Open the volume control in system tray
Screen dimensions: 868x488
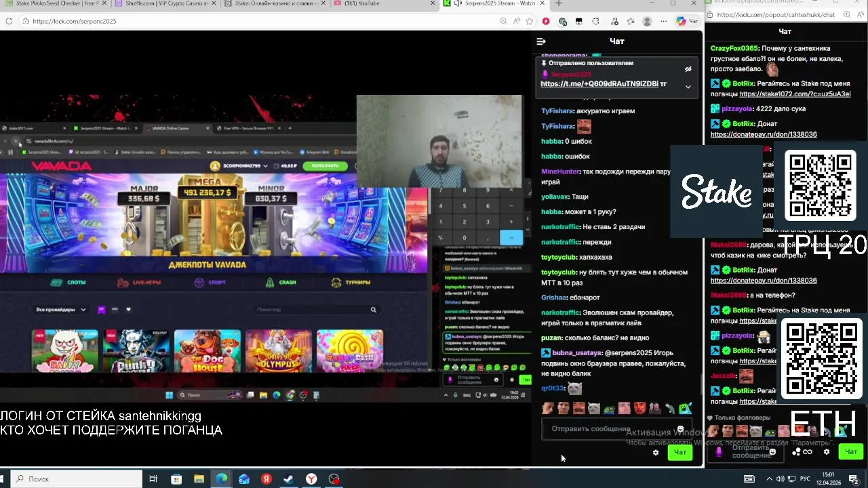tap(780, 479)
